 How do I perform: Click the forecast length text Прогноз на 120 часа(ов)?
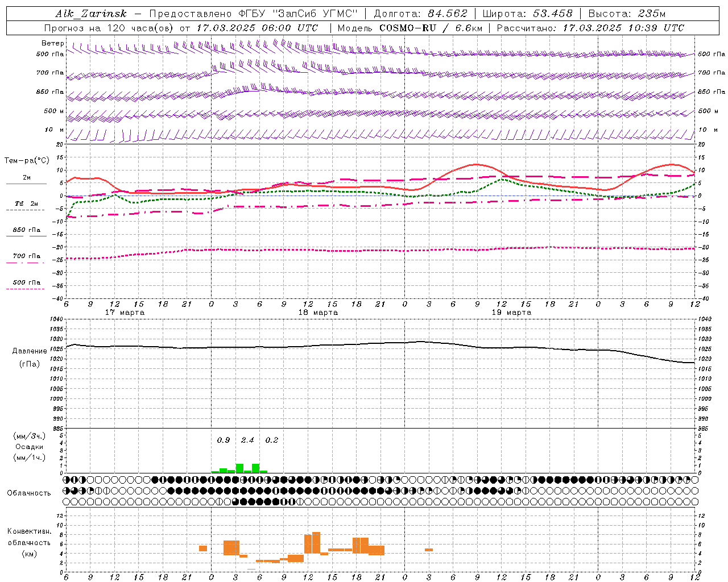[x=109, y=28]
